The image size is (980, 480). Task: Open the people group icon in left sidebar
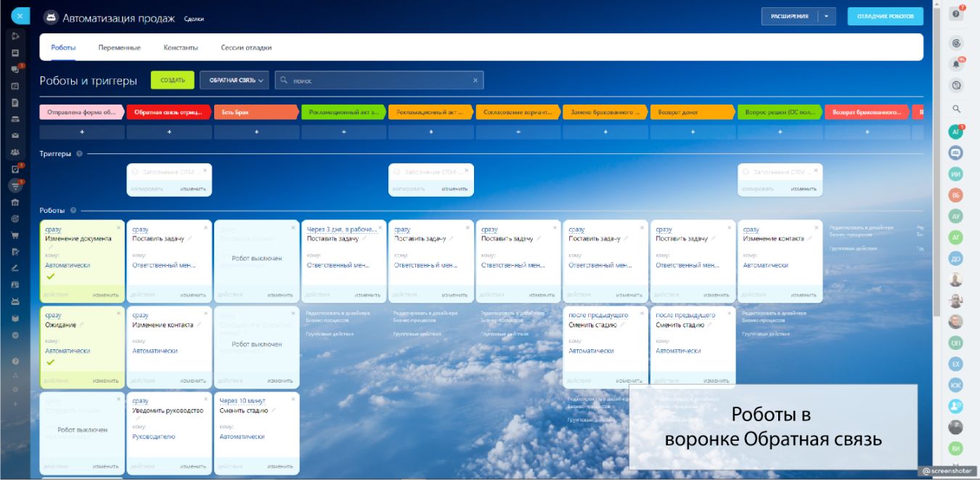15,152
